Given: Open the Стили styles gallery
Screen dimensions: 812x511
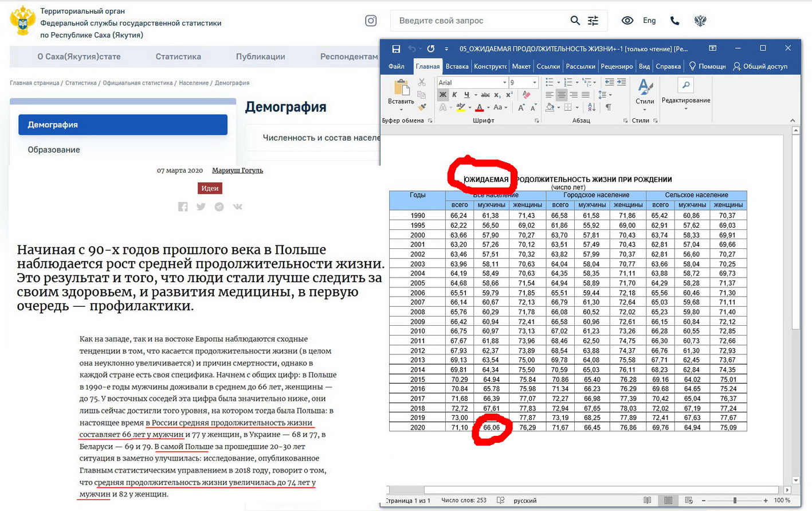Looking at the screenshot, I should tap(645, 95).
